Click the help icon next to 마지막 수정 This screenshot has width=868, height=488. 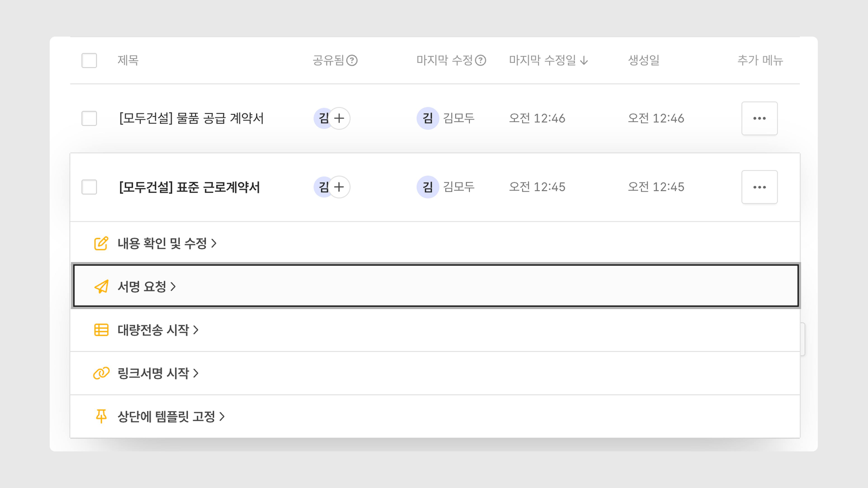pyautogui.click(x=480, y=61)
